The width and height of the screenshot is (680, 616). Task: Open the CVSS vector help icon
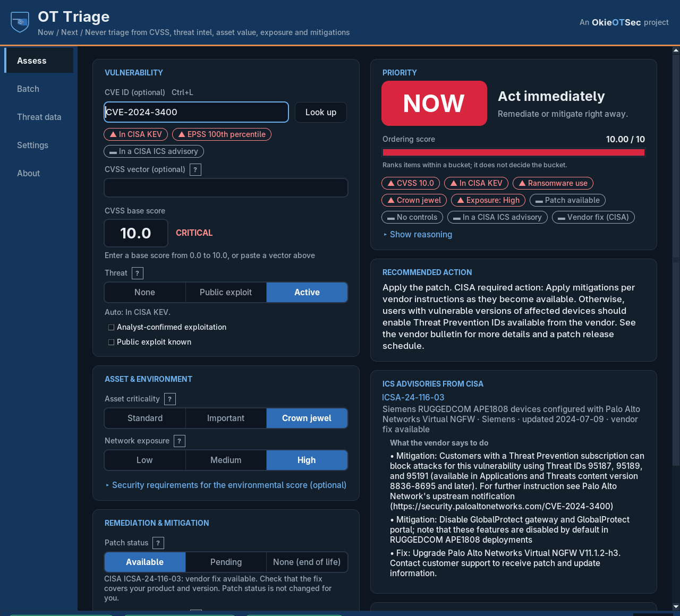[195, 170]
